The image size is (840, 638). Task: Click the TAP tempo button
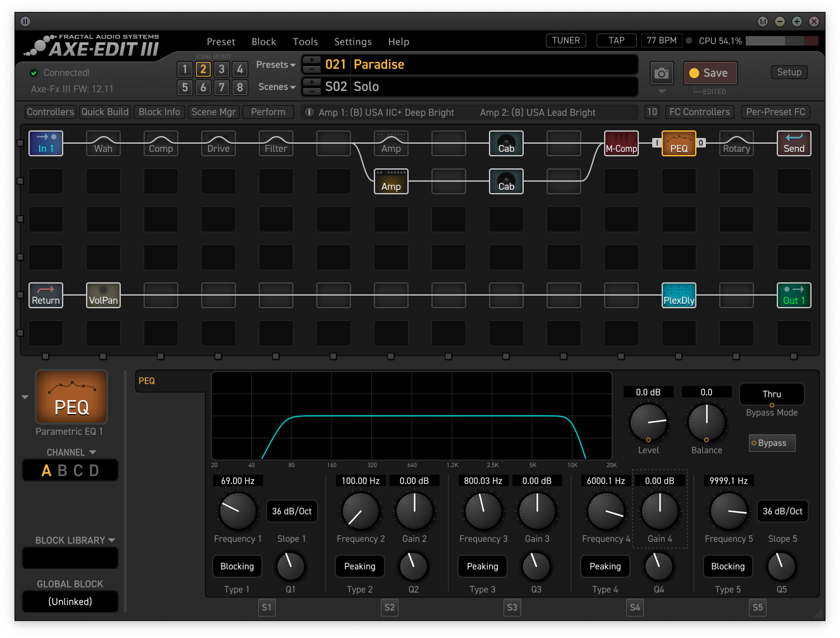pyautogui.click(x=617, y=41)
